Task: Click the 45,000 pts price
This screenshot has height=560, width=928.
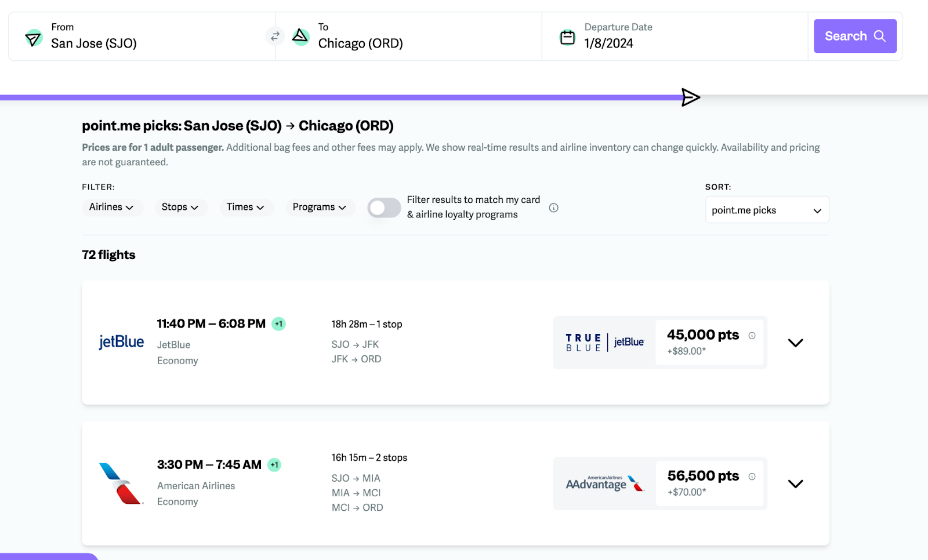Action: click(703, 334)
